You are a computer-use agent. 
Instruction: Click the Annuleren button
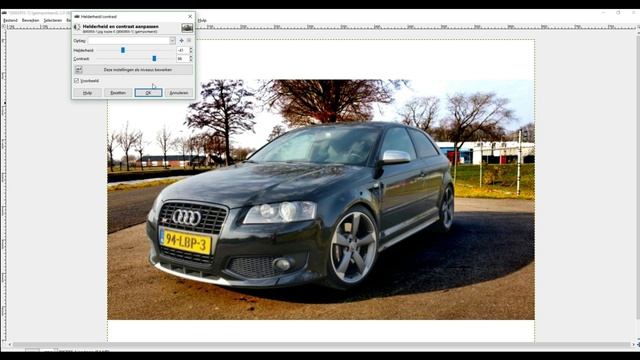(179, 93)
